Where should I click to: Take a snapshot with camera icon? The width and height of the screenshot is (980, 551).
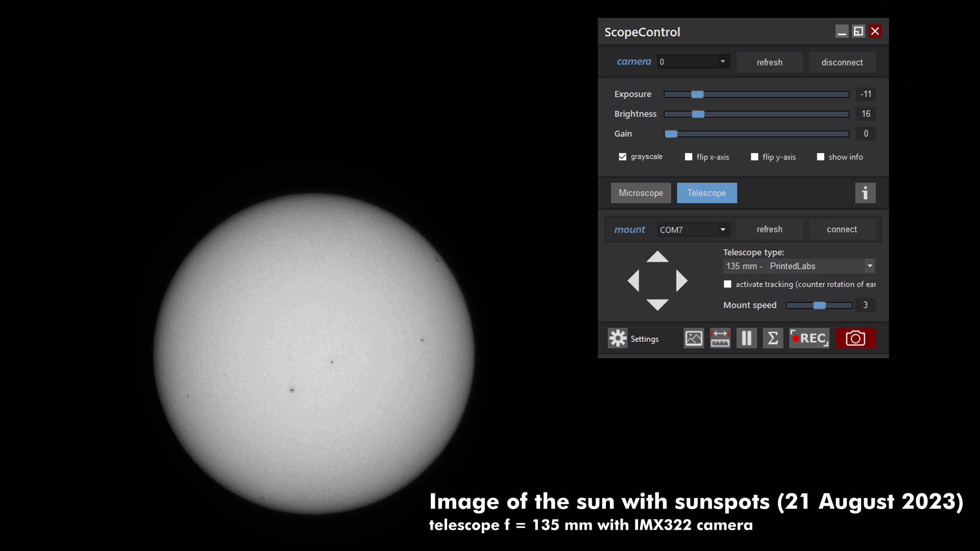tap(855, 338)
